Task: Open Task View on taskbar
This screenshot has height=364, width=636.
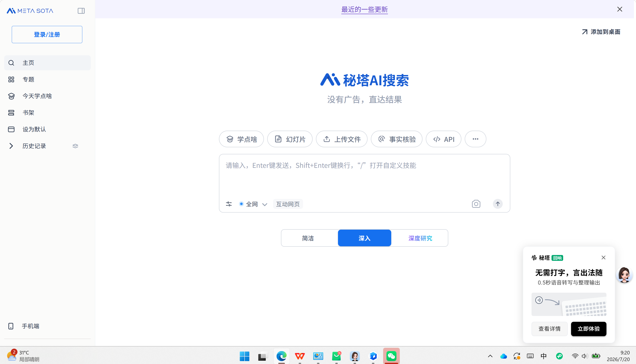Action: tap(263, 356)
